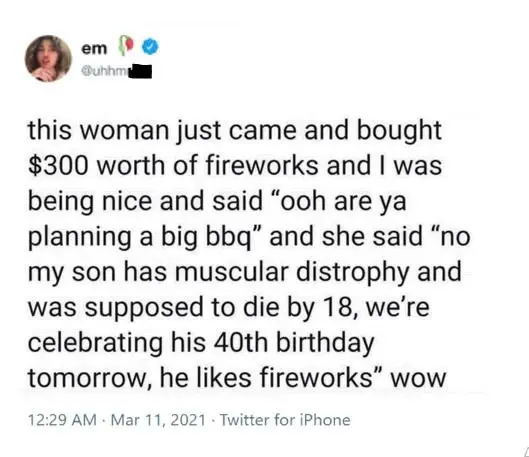
Task: Click the gray corner mark at the bottom right
Action: [x=525, y=452]
